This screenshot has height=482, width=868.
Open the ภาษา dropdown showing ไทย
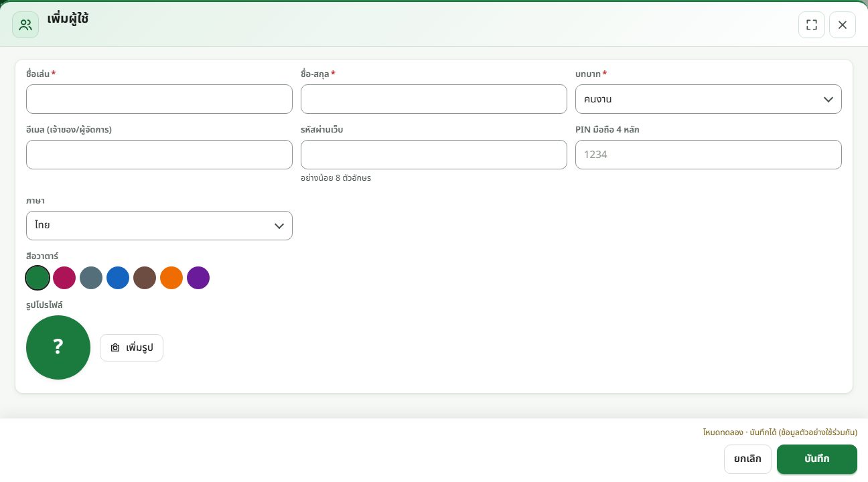159,226
